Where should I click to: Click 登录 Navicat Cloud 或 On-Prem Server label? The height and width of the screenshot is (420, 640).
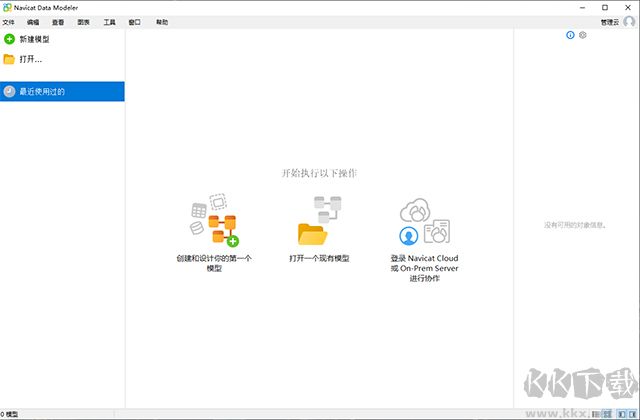424,268
